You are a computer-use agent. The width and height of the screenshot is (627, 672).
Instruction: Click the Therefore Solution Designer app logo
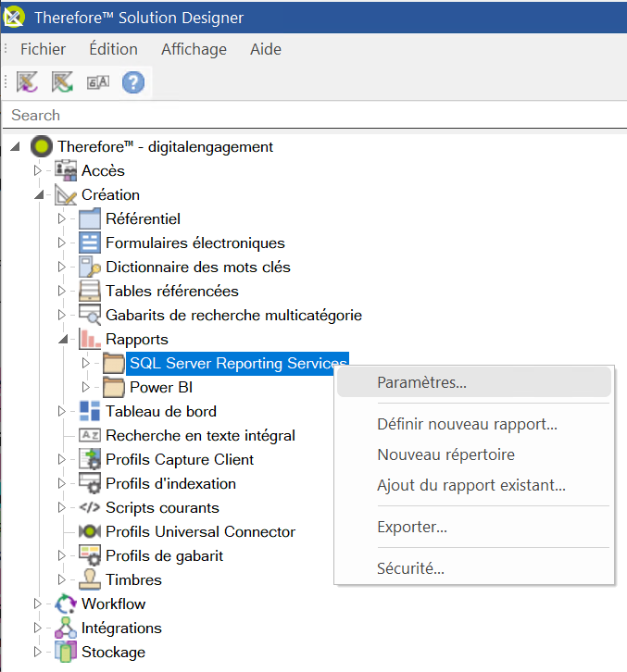14,18
